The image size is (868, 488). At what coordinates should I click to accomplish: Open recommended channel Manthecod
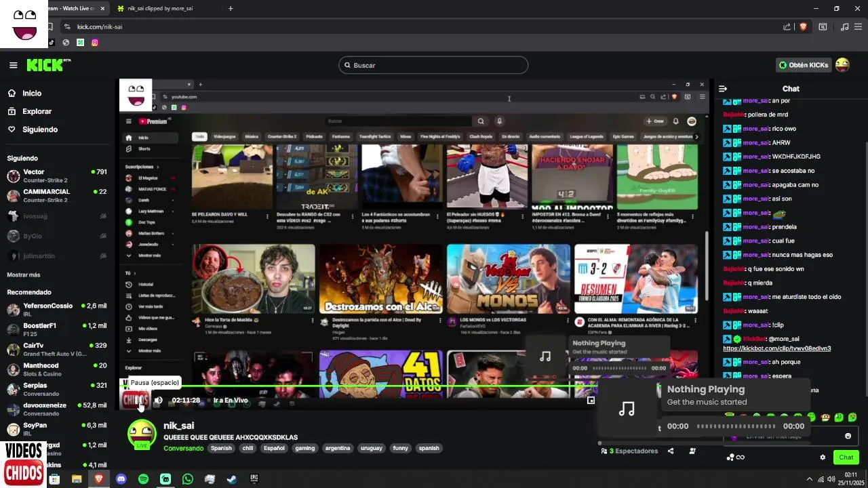57,369
